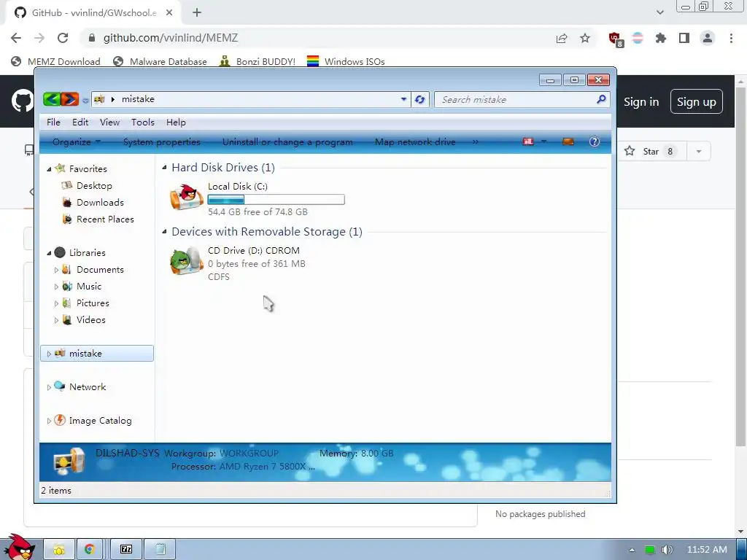
Task: Expand the Music library
Action: [56, 287]
